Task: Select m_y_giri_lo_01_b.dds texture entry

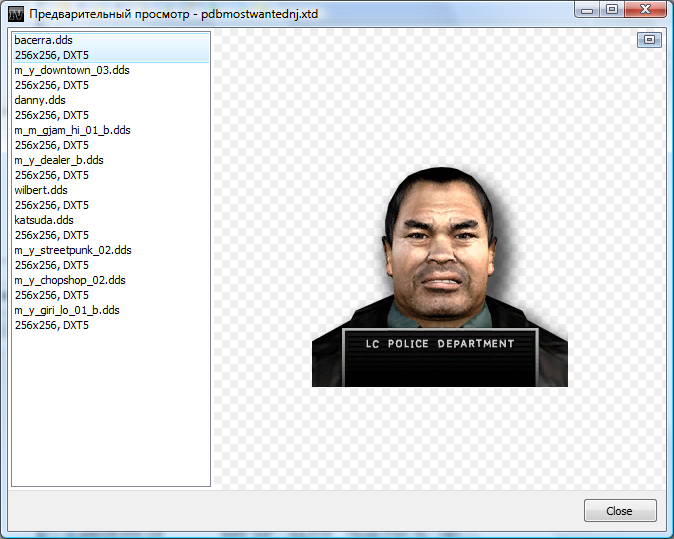Action: tap(111, 318)
